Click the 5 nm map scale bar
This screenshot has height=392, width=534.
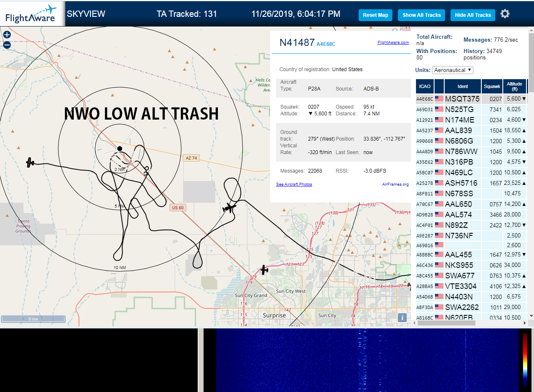[x=33, y=319]
